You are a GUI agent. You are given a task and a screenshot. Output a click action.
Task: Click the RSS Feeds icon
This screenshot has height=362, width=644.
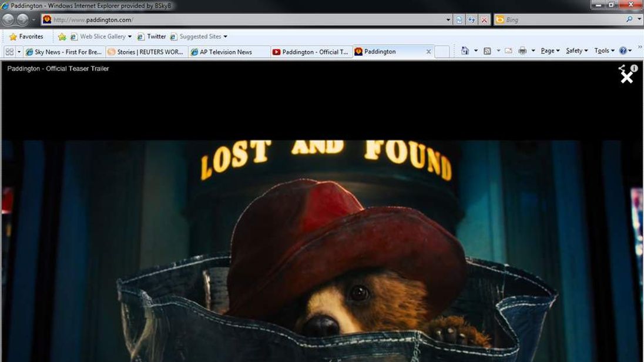[x=487, y=51]
